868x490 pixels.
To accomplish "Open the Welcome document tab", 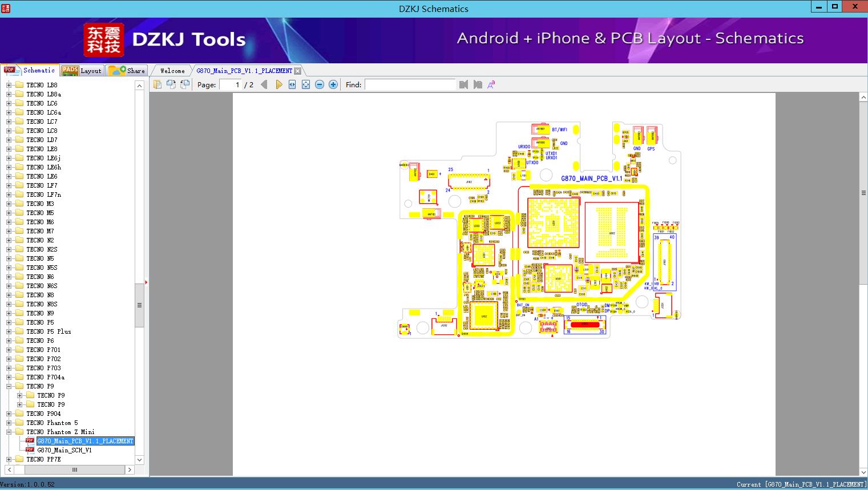I will tap(172, 71).
